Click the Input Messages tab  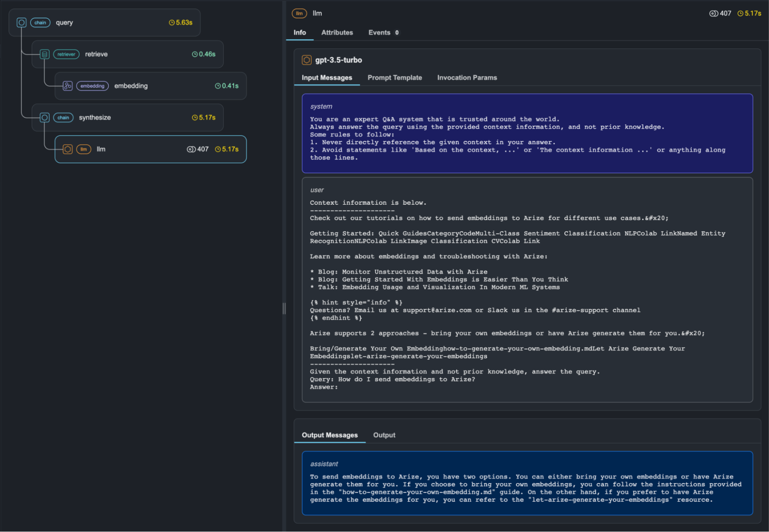coord(327,77)
